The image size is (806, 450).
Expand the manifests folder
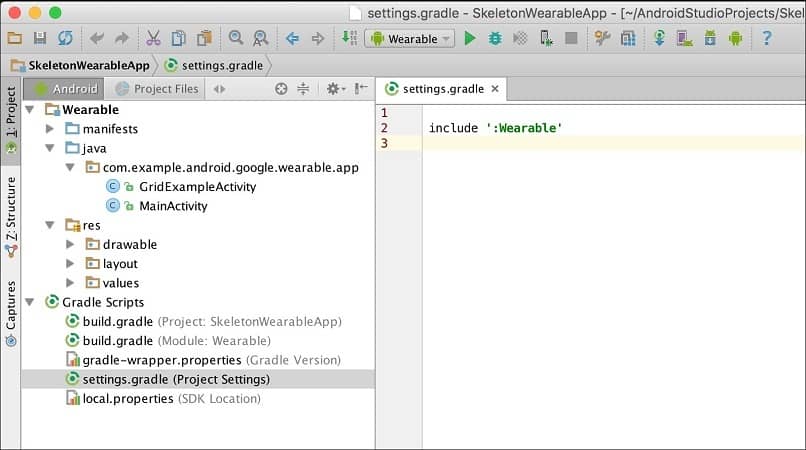click(50, 129)
